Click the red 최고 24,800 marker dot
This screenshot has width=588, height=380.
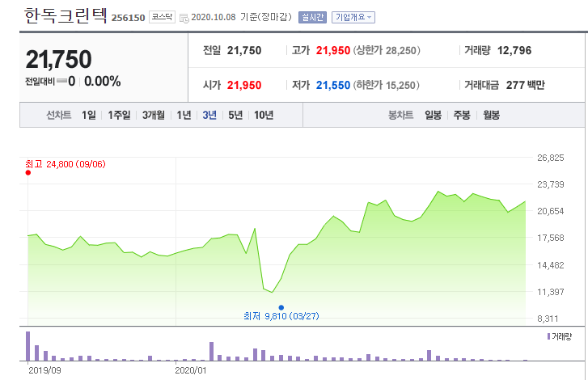coord(28,173)
